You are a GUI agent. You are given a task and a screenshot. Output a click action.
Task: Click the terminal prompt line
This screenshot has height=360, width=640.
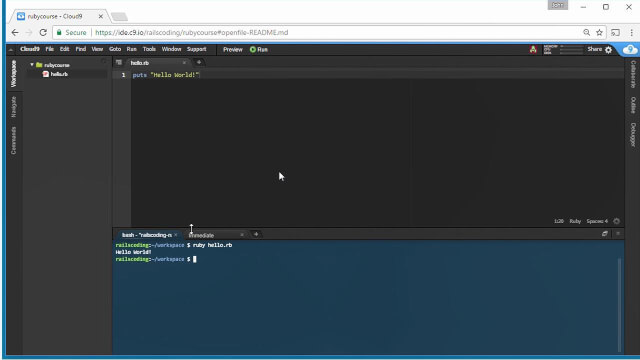click(156, 259)
